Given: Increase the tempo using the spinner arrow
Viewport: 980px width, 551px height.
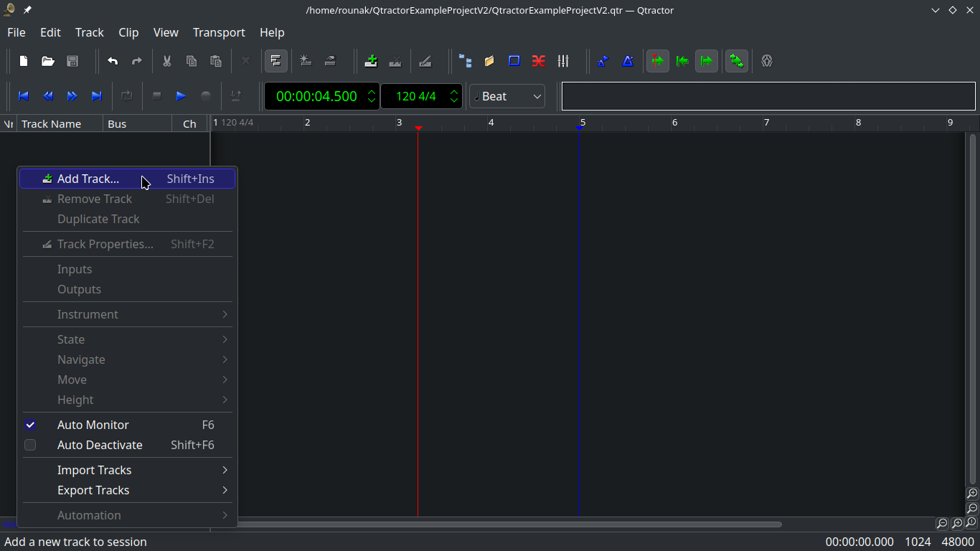Looking at the screenshot, I should [454, 92].
